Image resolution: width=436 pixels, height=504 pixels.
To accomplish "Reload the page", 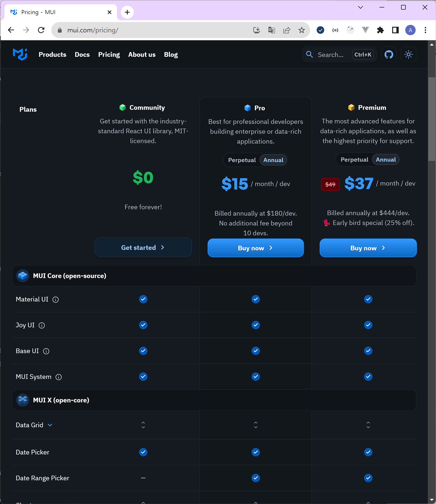I will (41, 30).
